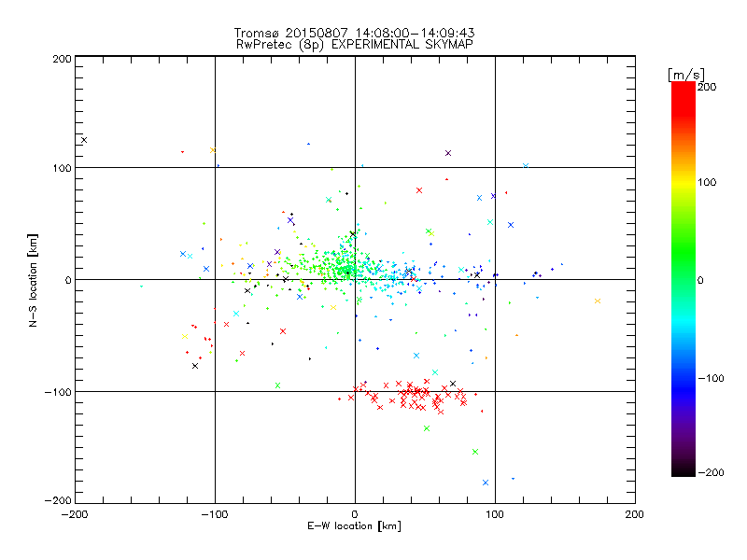The width and height of the screenshot is (747, 560).
Task: Select the E-W axis tick label '0'
Action: point(355,515)
